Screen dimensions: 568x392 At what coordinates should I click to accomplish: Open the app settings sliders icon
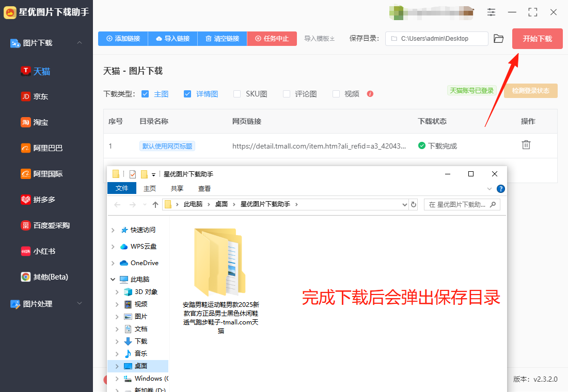[x=491, y=12]
